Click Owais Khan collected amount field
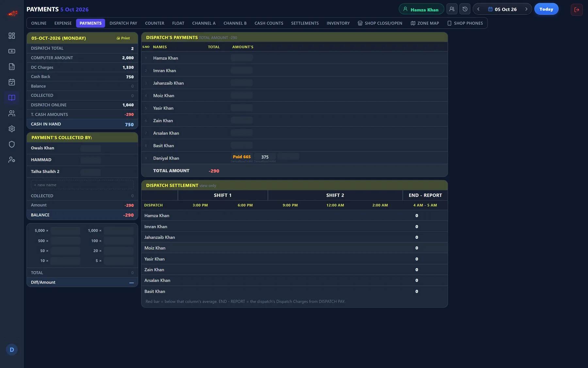 click(90, 149)
